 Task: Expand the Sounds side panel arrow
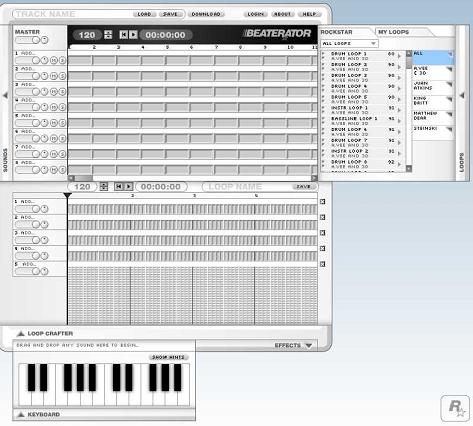[x=5, y=96]
